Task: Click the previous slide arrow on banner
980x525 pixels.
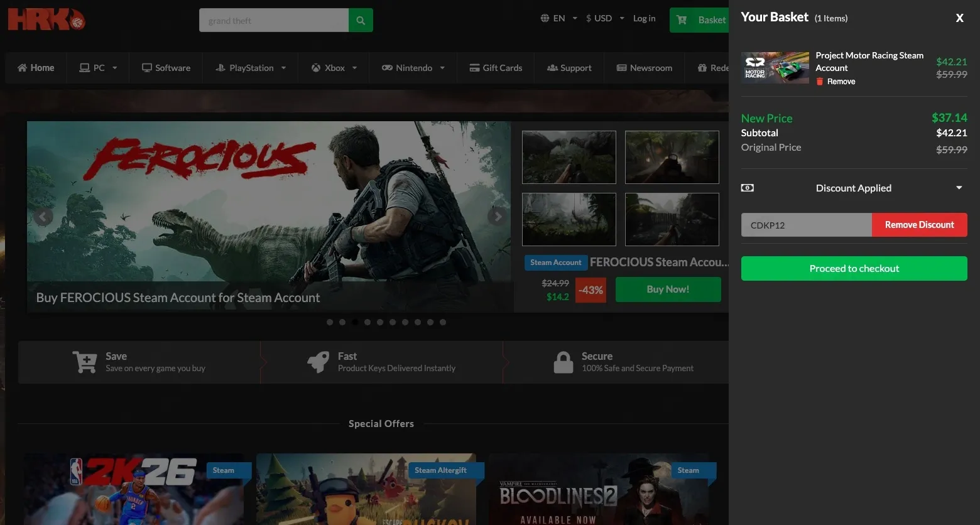Action: 43,217
